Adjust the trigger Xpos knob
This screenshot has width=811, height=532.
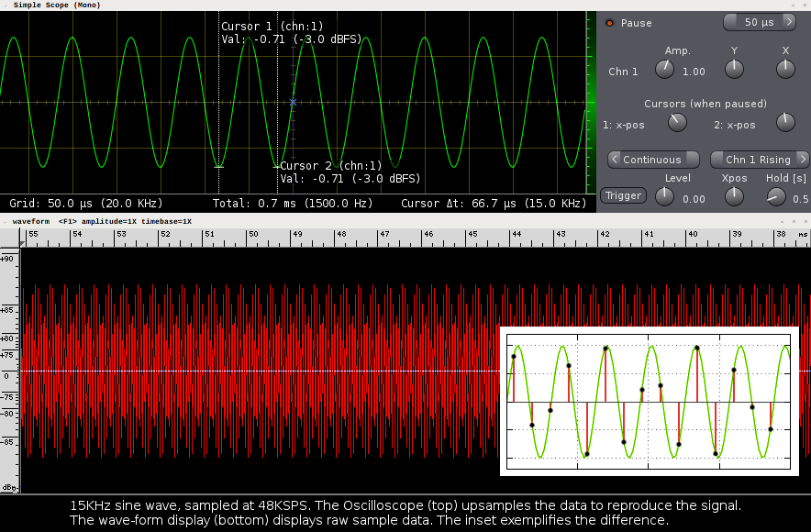pyautogui.click(x=734, y=196)
